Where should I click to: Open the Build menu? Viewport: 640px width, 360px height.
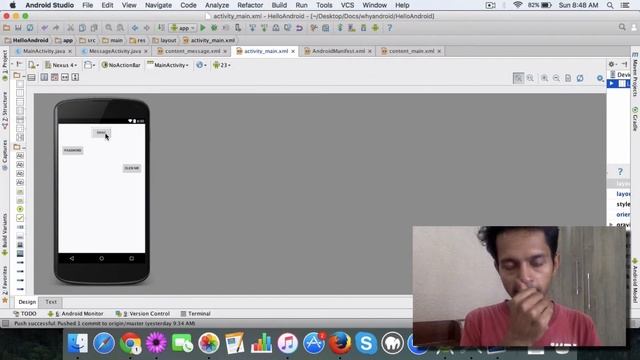(279, 5)
